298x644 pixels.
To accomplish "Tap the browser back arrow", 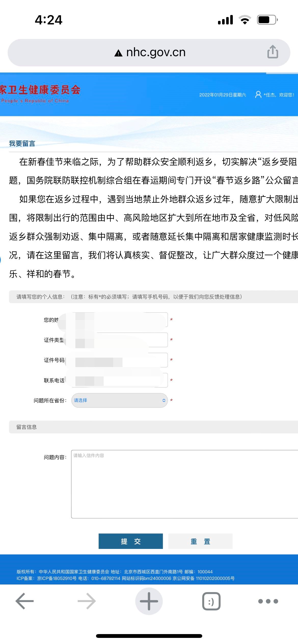I will coord(24,601).
